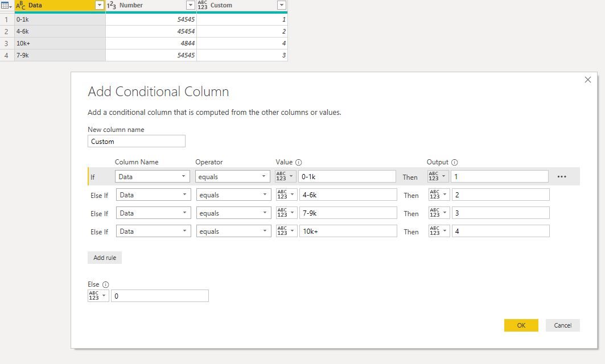Confirm the conditional column with OK

point(521,325)
